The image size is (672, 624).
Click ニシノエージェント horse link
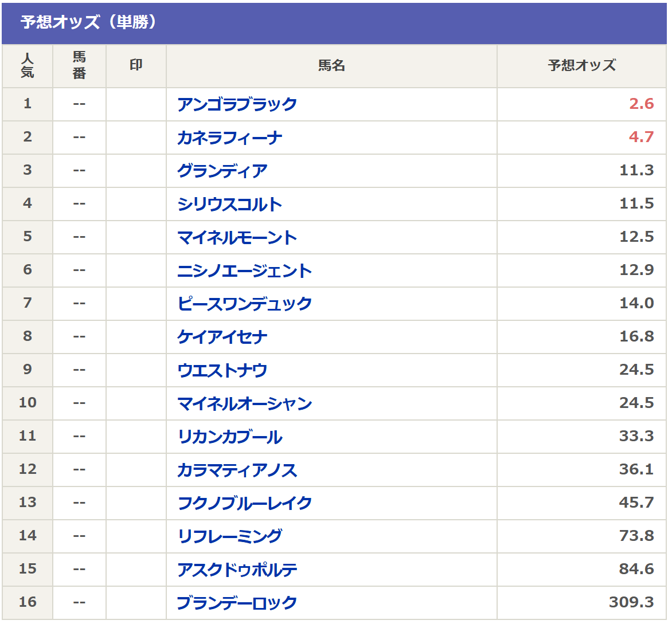pos(244,270)
